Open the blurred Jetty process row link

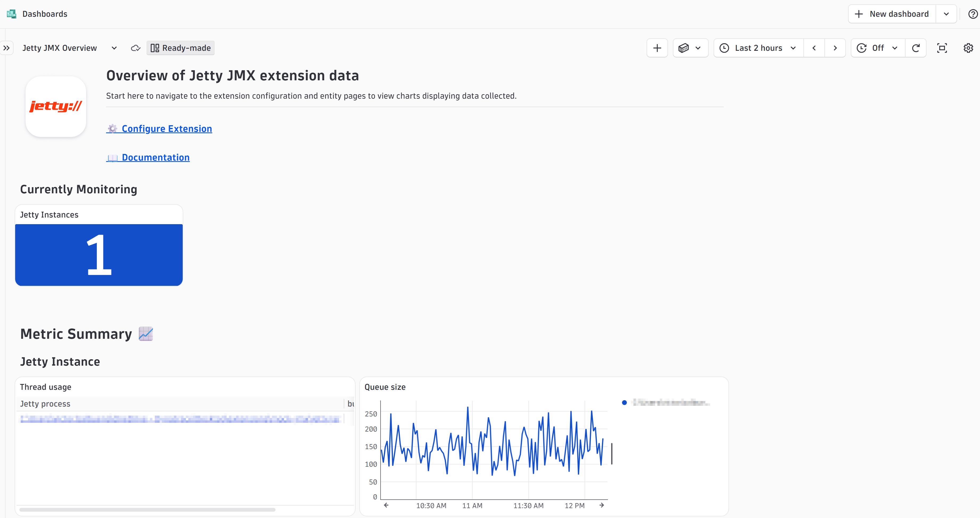(180, 419)
